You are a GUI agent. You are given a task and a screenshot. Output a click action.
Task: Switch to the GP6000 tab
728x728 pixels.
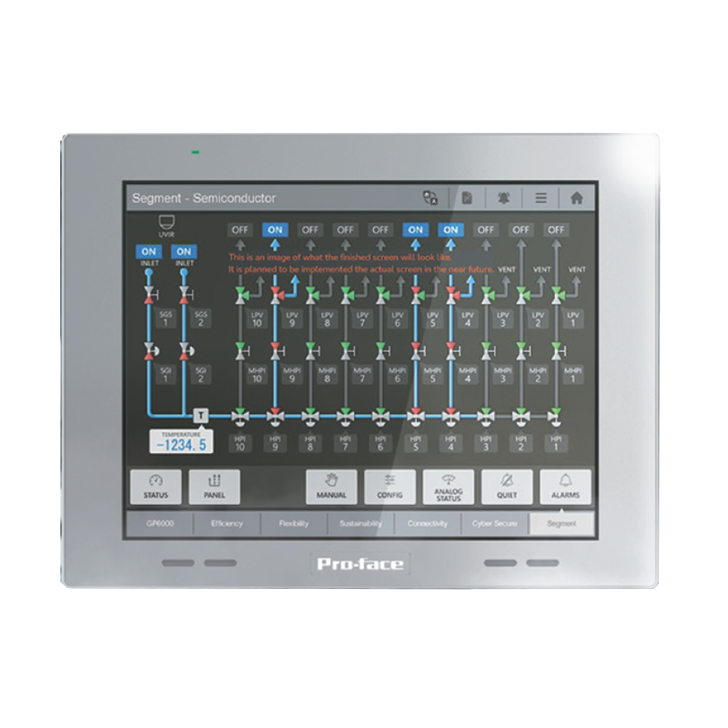click(x=161, y=524)
